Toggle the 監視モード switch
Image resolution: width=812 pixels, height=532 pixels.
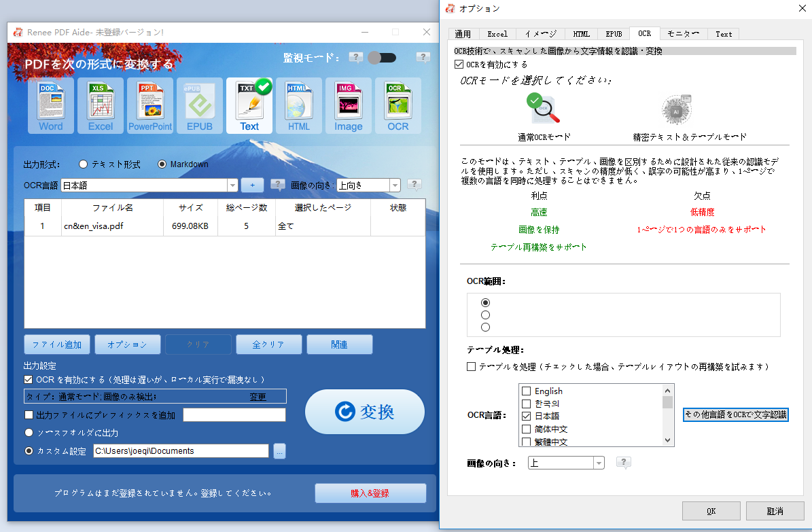click(382, 58)
